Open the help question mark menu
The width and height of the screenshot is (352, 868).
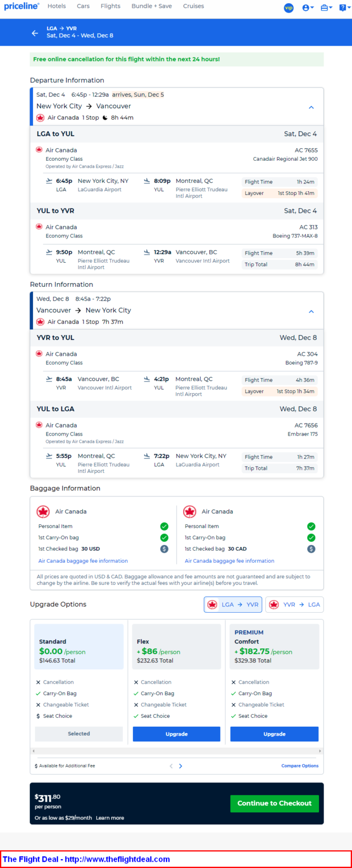pos(344,7)
